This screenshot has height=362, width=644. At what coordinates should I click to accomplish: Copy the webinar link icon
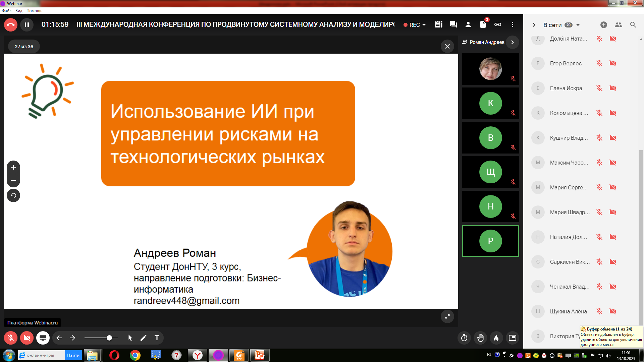[x=498, y=24]
